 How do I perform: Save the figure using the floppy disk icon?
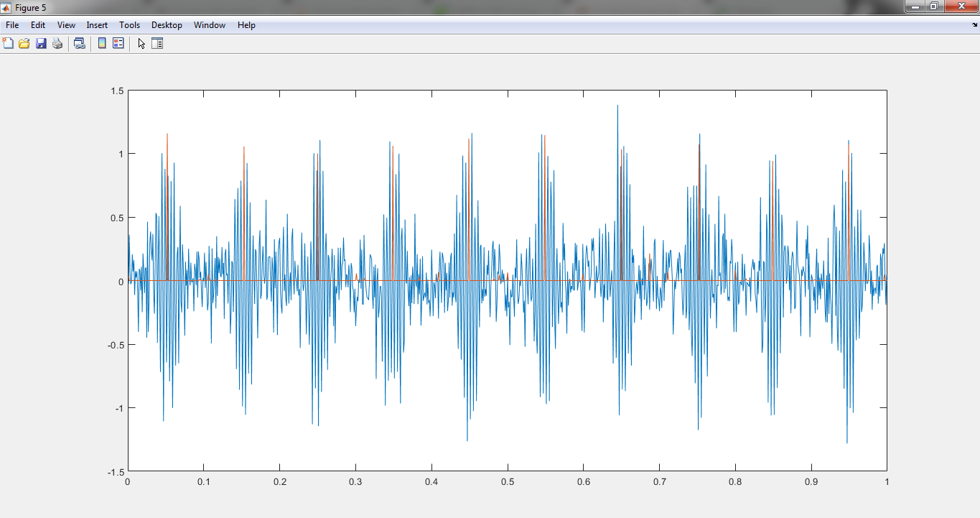pos(41,43)
